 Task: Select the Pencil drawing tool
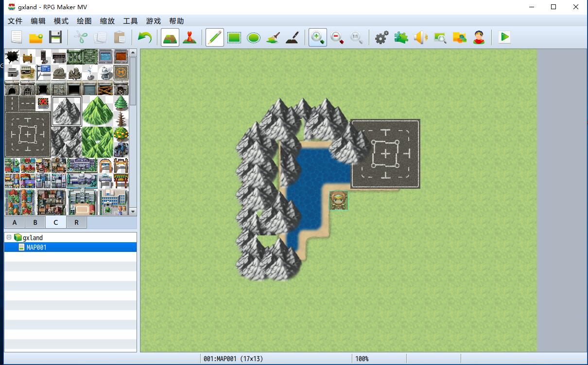click(x=215, y=37)
